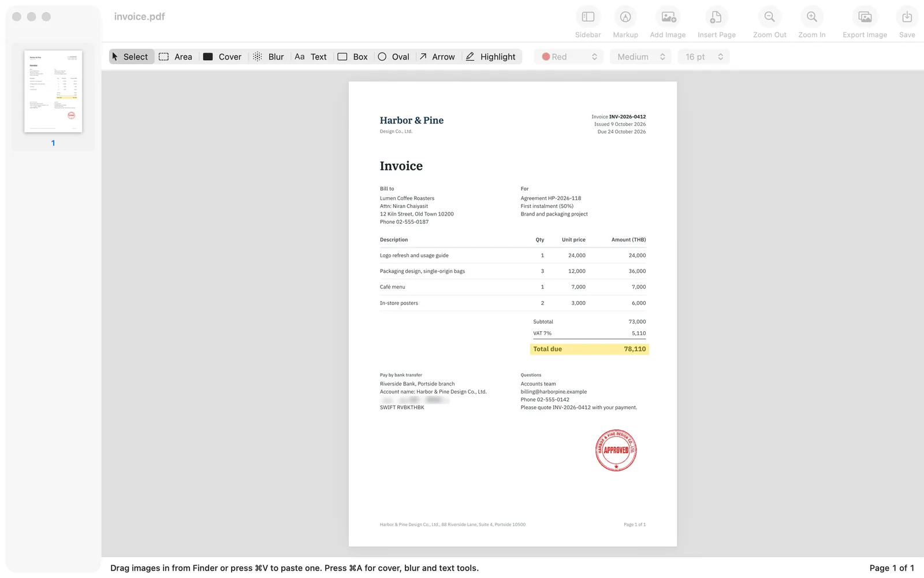924x578 pixels.
Task: Click the Harbor & Pine heading
Action: coord(412,120)
